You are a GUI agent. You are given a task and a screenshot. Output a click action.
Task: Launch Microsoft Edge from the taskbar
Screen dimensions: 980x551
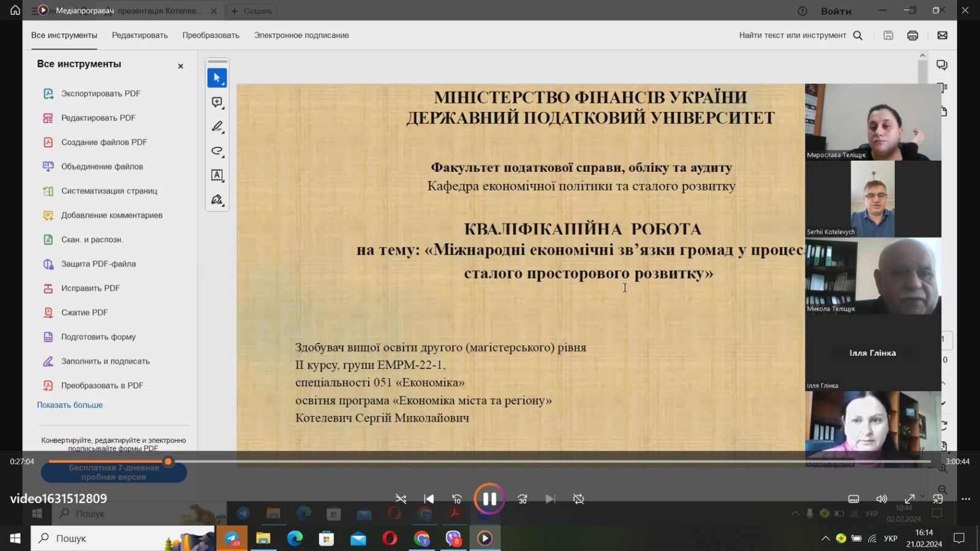click(x=295, y=538)
